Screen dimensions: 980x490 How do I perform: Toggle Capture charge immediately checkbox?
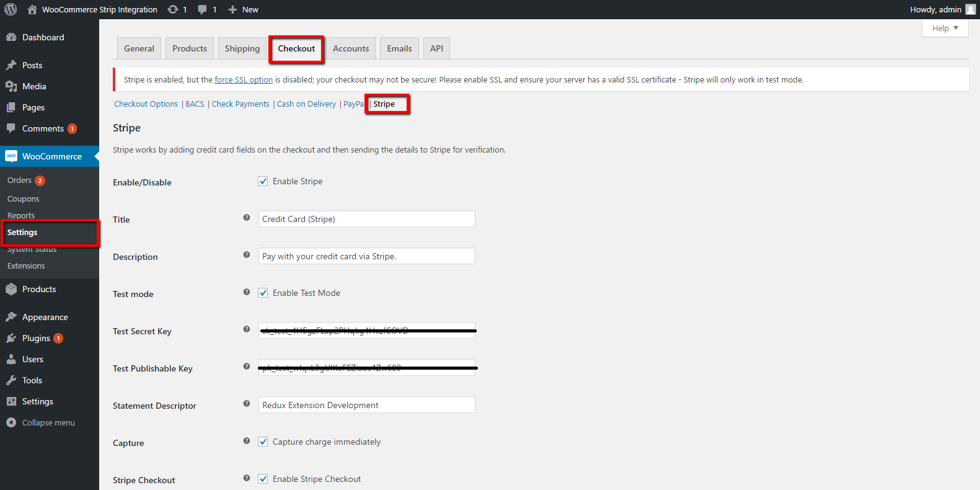pyautogui.click(x=263, y=442)
